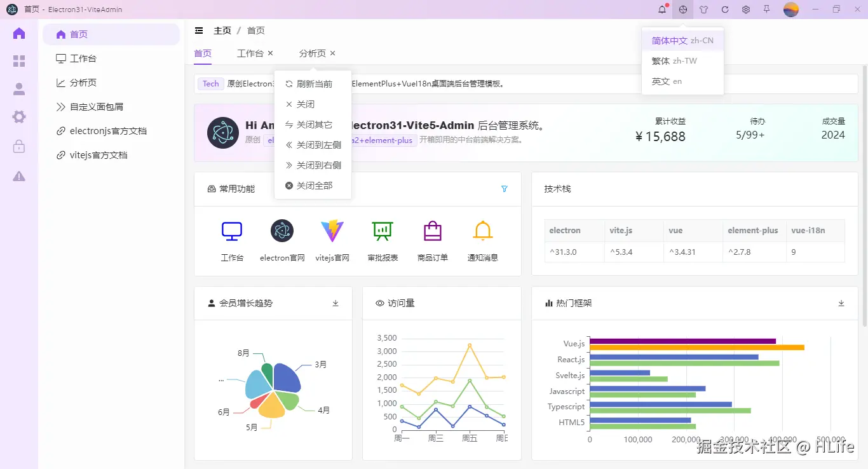Download the 会员增长趋势 chart
Viewport: 868px width, 469px height.
336,303
